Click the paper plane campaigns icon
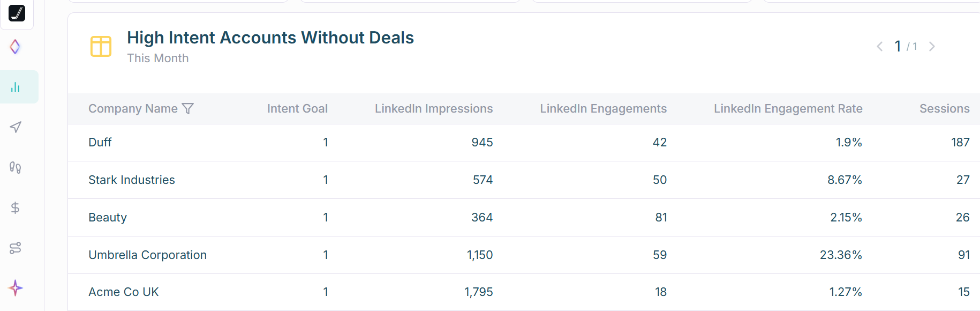This screenshot has height=311, width=980. pos(16,127)
